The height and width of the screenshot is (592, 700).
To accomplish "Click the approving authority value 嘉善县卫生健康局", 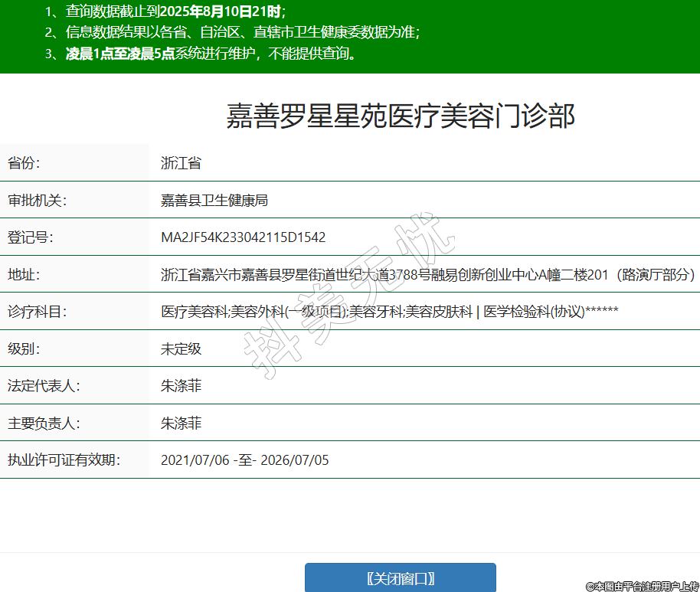I will (x=214, y=201).
